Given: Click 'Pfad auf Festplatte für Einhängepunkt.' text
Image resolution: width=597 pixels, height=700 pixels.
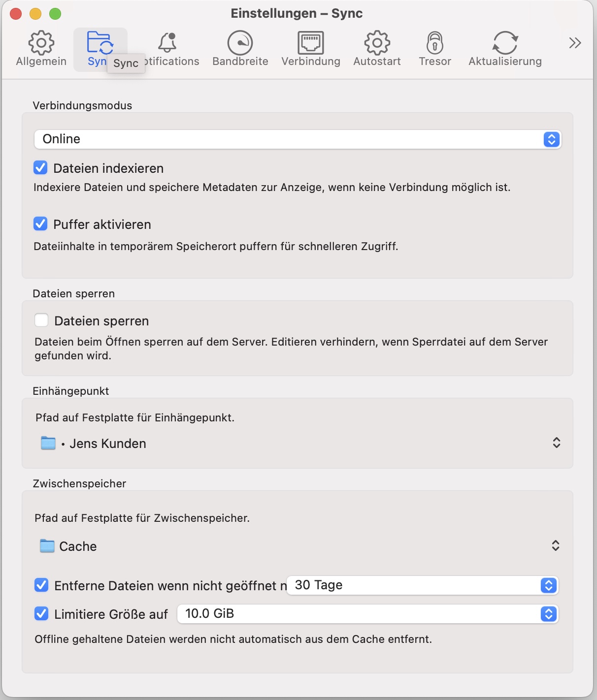Looking at the screenshot, I should pos(135,418).
